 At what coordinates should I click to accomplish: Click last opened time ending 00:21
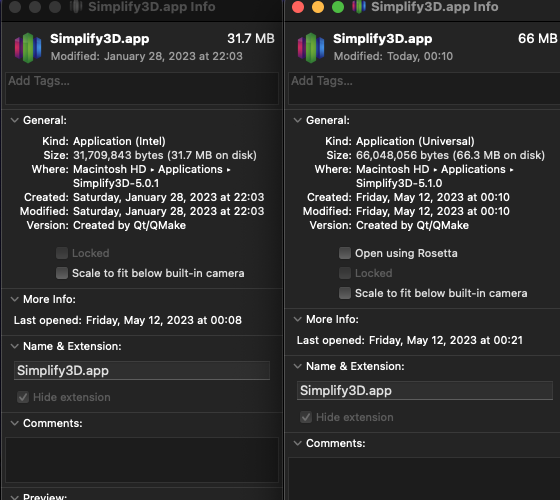[446, 340]
